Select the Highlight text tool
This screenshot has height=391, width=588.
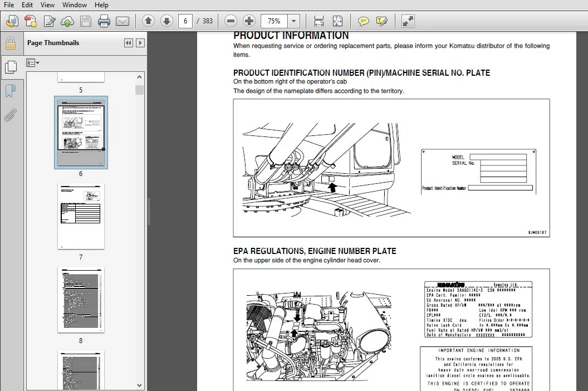coord(382,21)
